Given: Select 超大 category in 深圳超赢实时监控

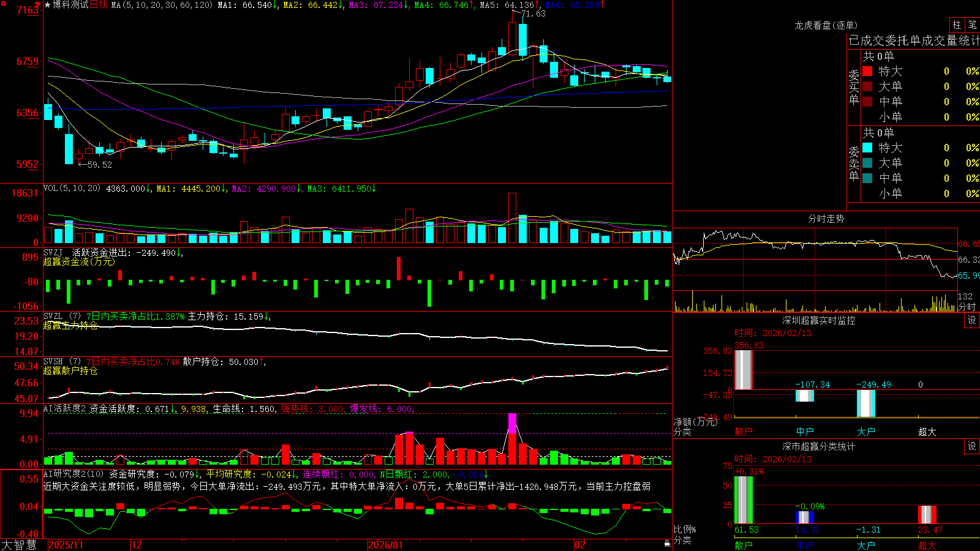Looking at the screenshot, I should point(927,432).
